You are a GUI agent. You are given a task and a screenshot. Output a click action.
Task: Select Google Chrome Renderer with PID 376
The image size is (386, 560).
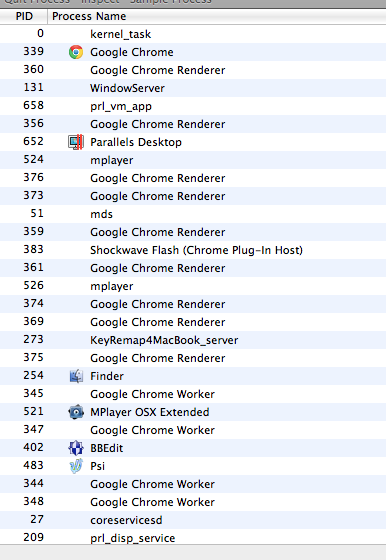point(193,178)
